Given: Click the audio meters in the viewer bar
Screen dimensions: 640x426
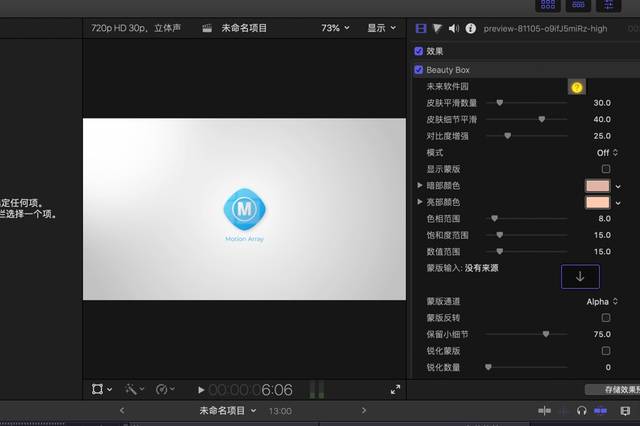Looking at the screenshot, I should tap(317, 390).
